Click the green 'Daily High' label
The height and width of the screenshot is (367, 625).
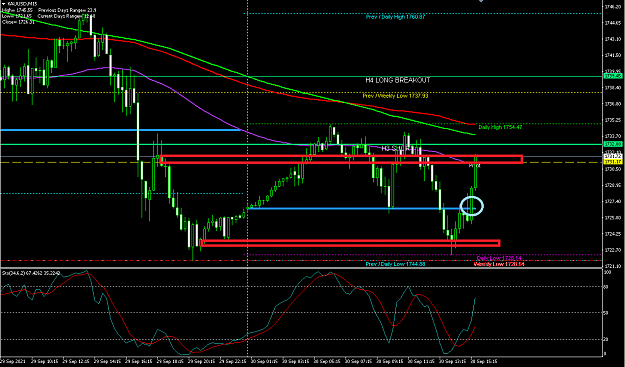(x=500, y=127)
